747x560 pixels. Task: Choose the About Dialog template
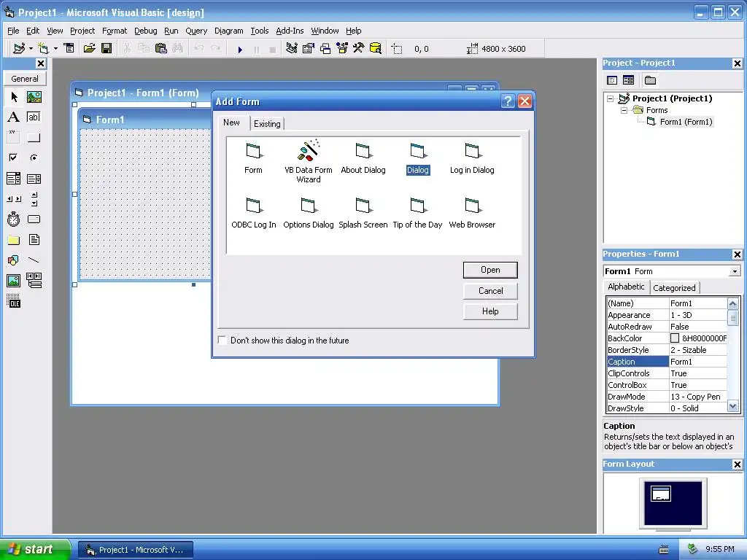click(363, 158)
